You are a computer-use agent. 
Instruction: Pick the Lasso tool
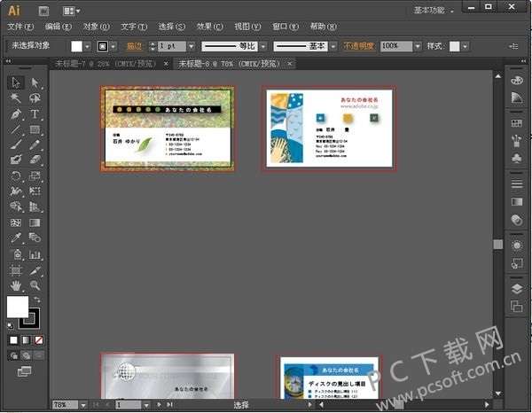(35, 98)
